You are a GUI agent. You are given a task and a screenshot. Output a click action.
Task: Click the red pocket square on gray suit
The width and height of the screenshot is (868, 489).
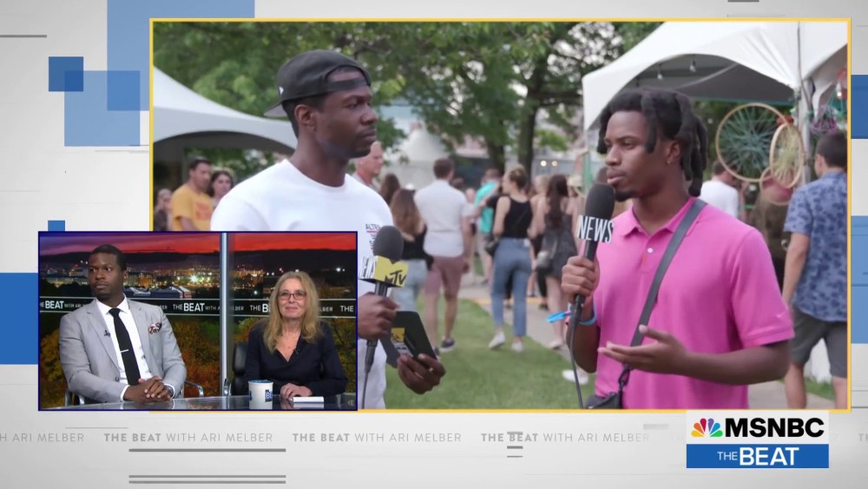(x=155, y=328)
